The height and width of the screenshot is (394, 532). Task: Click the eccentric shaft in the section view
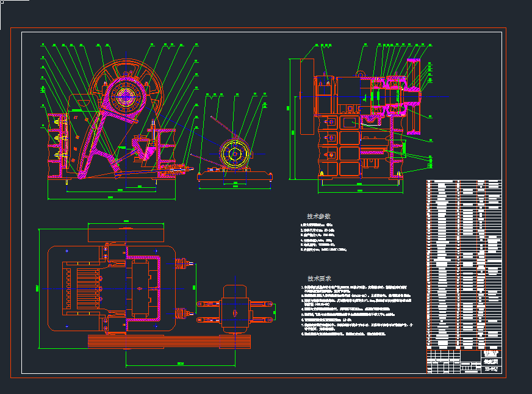click(x=384, y=95)
